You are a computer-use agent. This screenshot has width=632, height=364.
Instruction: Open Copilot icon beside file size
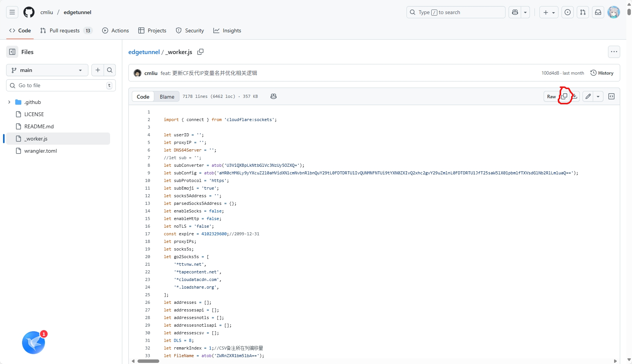coord(274,96)
